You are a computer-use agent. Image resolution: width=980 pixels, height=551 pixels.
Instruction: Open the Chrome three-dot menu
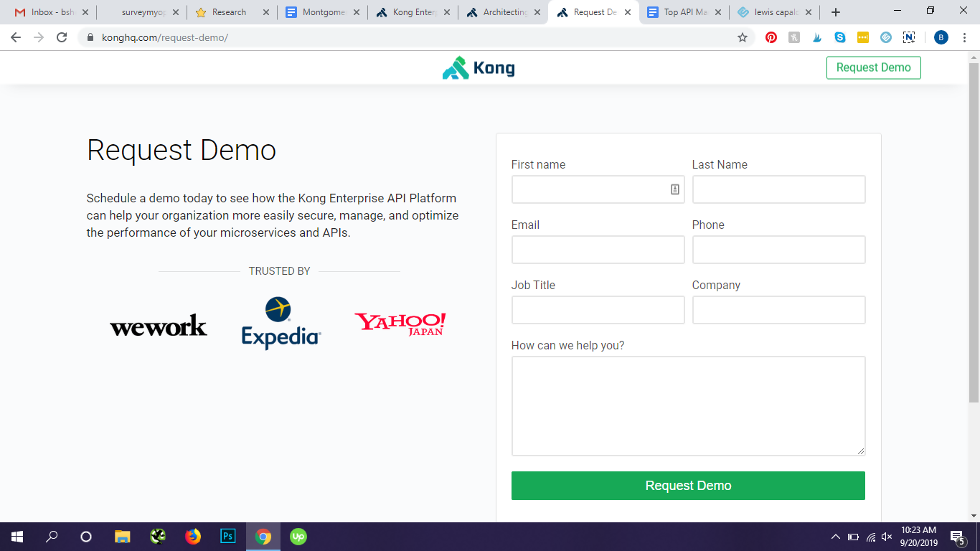pyautogui.click(x=965, y=37)
